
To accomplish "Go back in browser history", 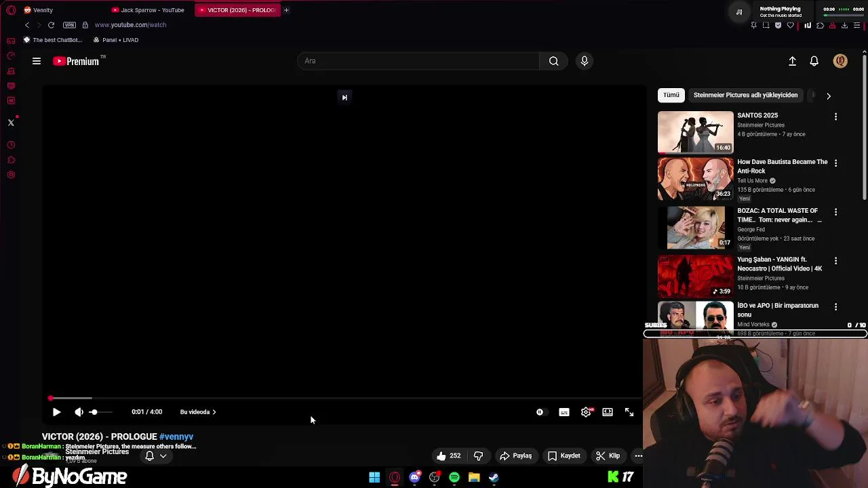I will pyautogui.click(x=27, y=25).
